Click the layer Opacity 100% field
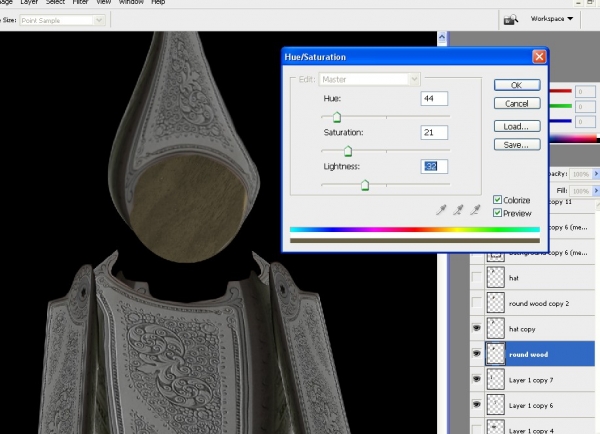 point(580,174)
